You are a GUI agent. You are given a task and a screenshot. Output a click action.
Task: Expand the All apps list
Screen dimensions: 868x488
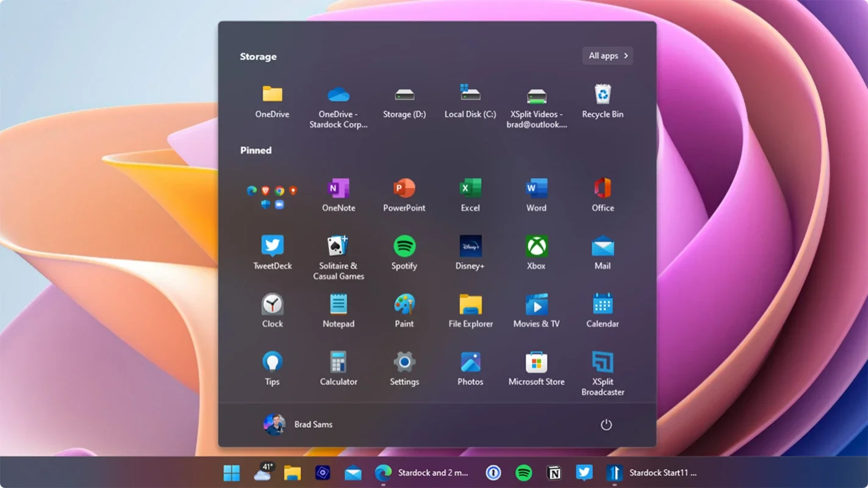pyautogui.click(x=608, y=56)
